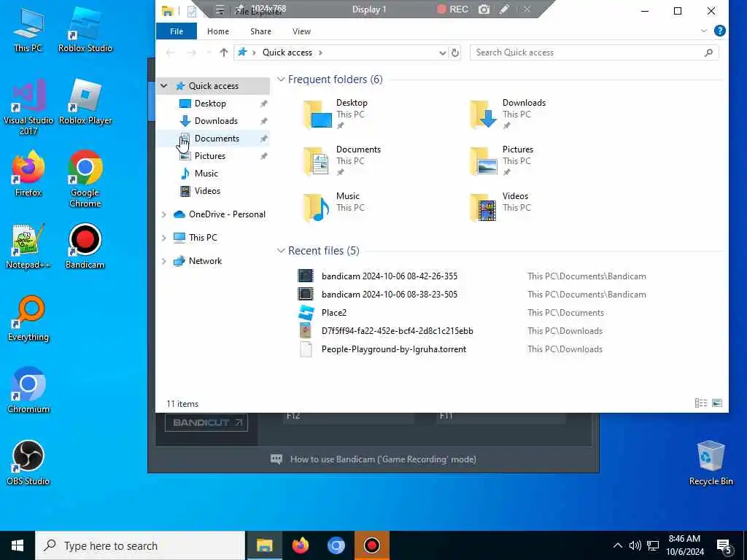747x560 pixels.
Task: Switch to Home ribbon tab
Action: (x=217, y=31)
